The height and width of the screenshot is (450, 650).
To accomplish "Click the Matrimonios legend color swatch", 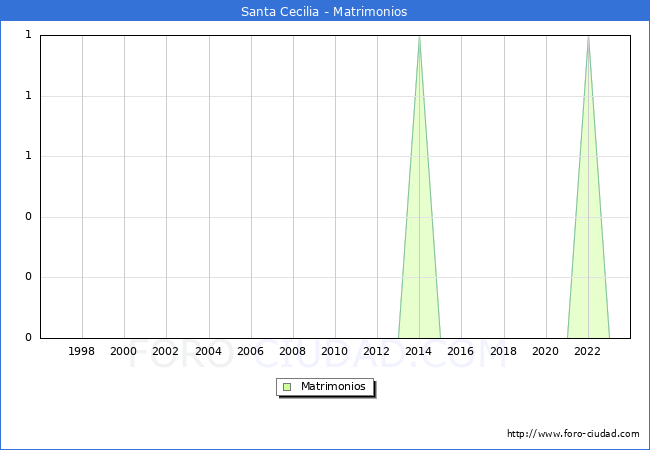I will pos(287,387).
